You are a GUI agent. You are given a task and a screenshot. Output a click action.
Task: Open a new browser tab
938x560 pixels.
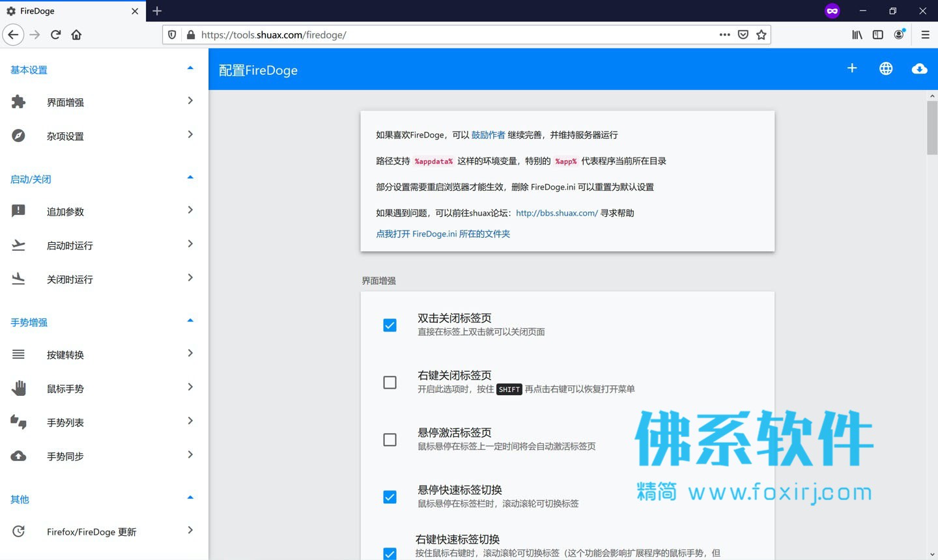click(157, 10)
